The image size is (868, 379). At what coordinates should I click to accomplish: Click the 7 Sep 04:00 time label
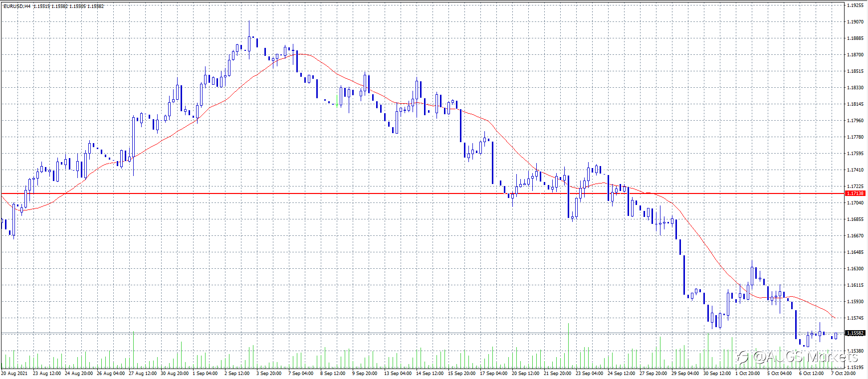tap(301, 374)
